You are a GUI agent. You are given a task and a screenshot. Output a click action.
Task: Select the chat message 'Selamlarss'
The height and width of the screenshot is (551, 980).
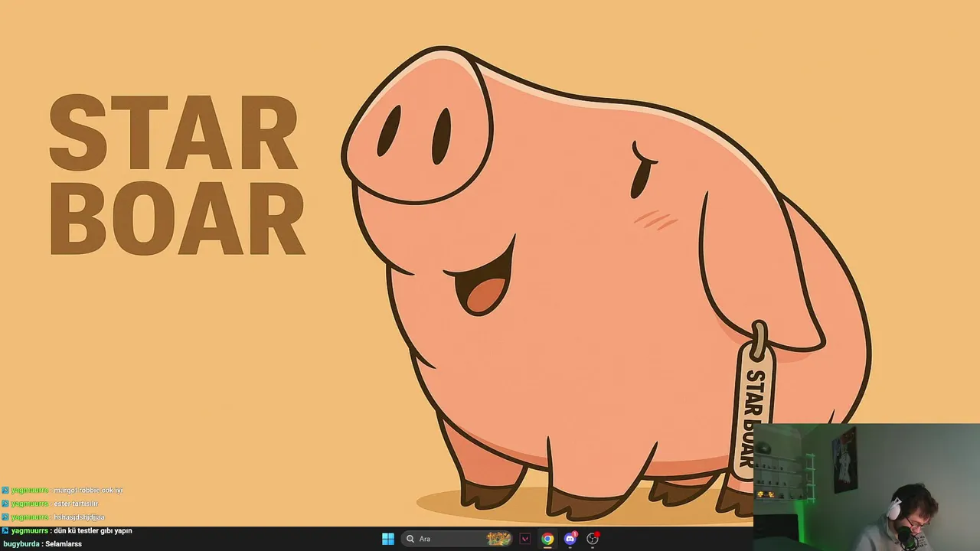64,544
